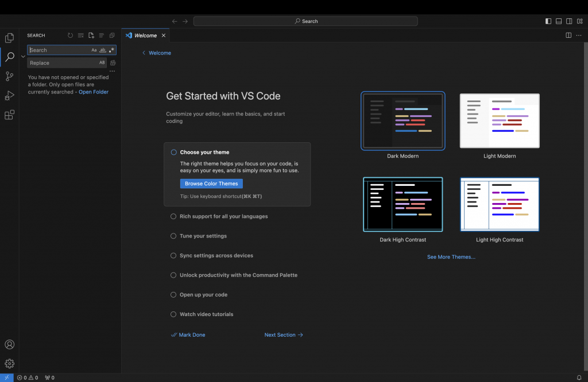Image resolution: width=588 pixels, height=382 pixels.
Task: Open the Explorer view in activity bar
Action: point(9,38)
